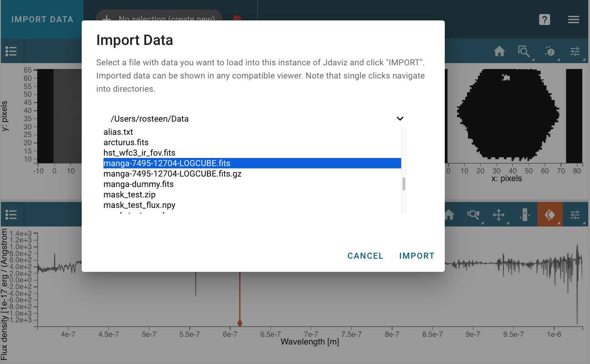Open the help question mark icon
Viewport: 590px width, 364px height.
point(545,20)
